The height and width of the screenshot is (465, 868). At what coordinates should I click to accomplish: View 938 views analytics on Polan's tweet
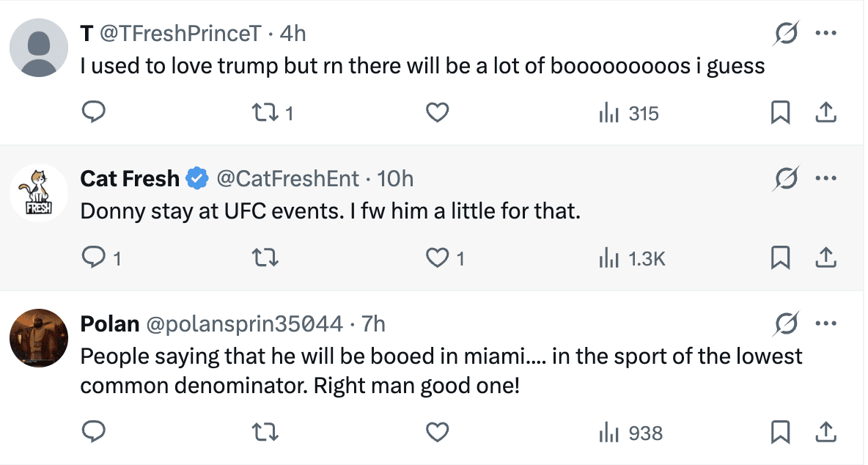click(x=630, y=433)
